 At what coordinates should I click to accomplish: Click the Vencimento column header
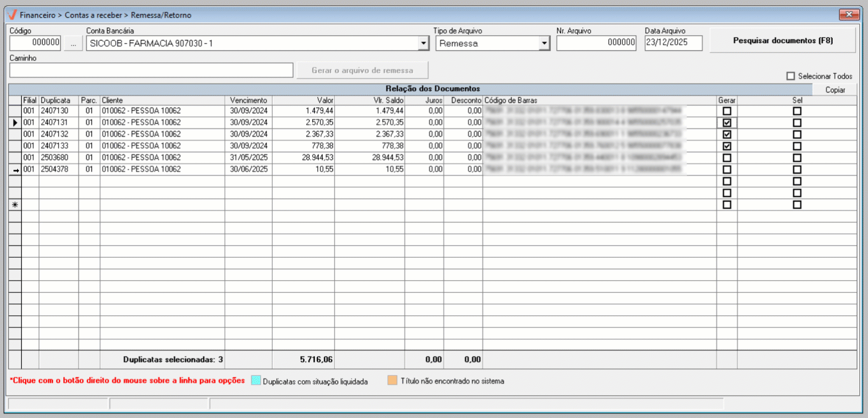(x=248, y=100)
